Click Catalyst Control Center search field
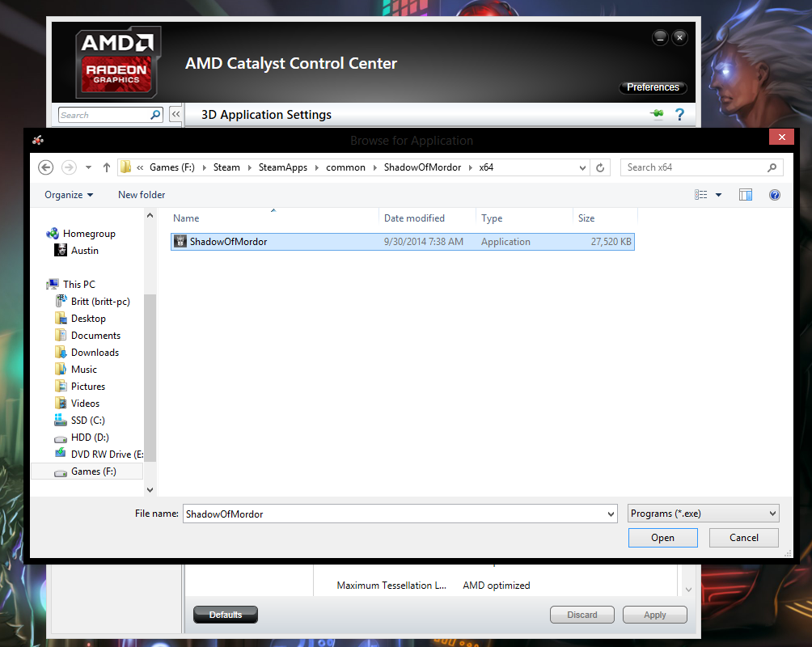This screenshot has height=647, width=812. tap(111, 115)
